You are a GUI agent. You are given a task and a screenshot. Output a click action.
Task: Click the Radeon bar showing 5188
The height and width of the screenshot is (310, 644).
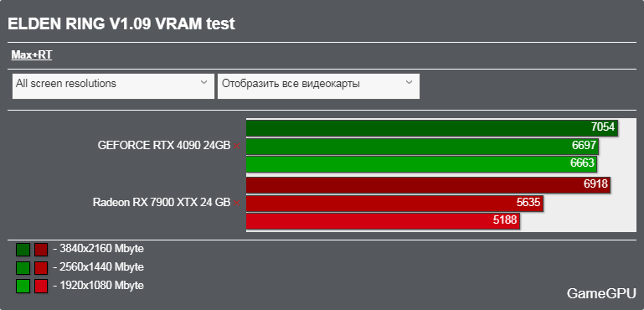(384, 221)
